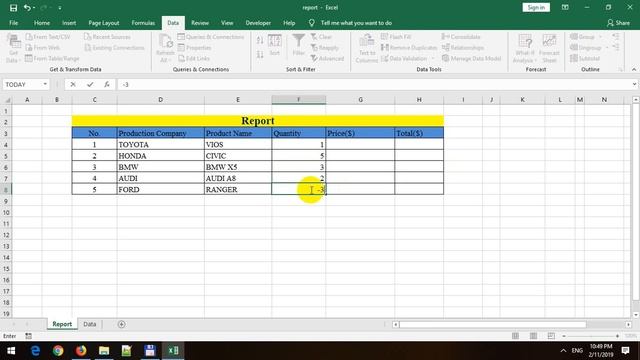640x360 pixels.
Task: Click the TOYOTA cell
Action: (x=160, y=144)
